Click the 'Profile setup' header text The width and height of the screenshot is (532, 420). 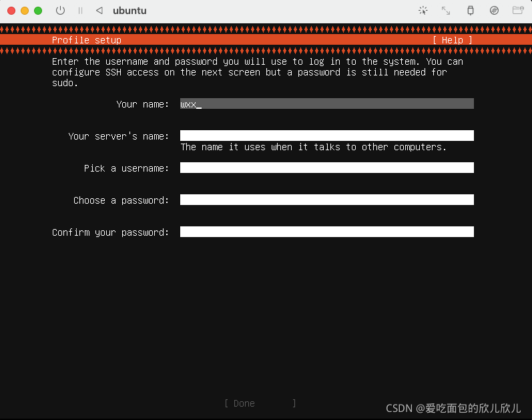tap(87, 40)
